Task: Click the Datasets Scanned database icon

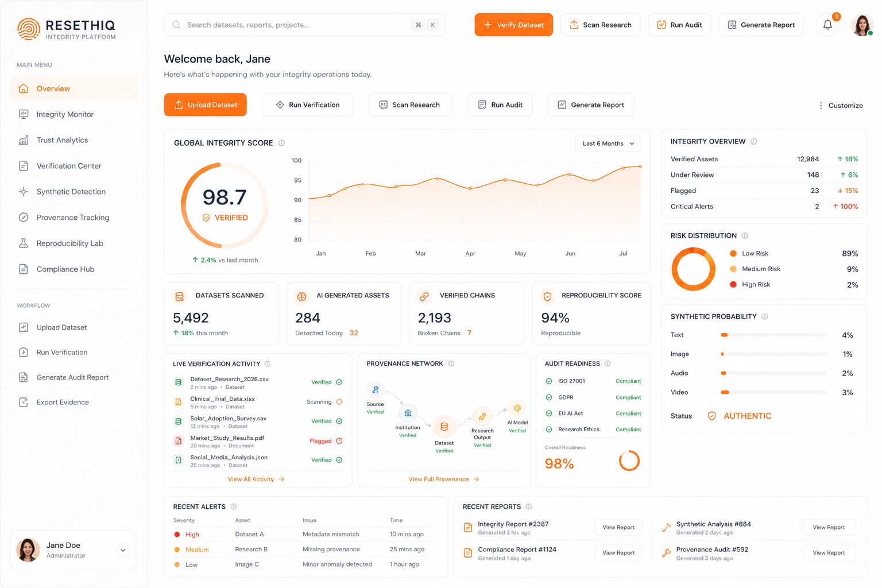Action: coord(180,296)
